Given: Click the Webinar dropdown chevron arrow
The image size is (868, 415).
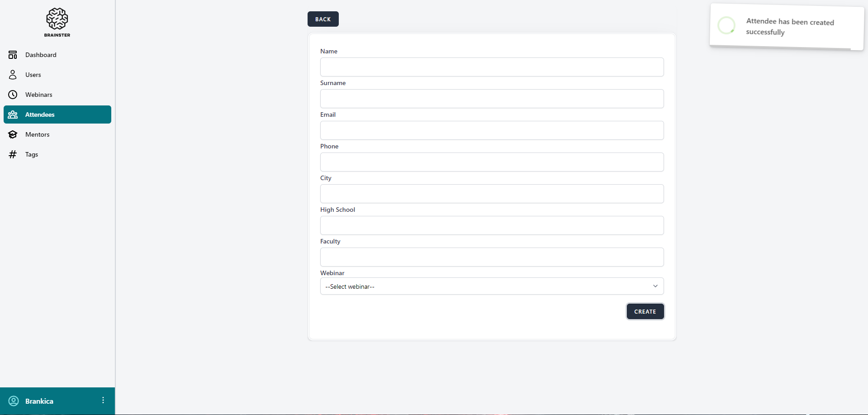Looking at the screenshot, I should click(x=655, y=286).
